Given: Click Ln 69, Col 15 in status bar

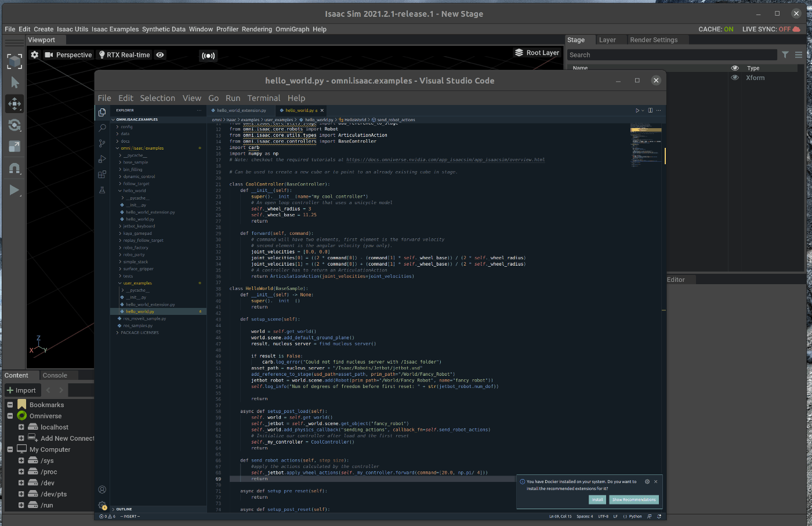Looking at the screenshot, I should [x=560, y=516].
